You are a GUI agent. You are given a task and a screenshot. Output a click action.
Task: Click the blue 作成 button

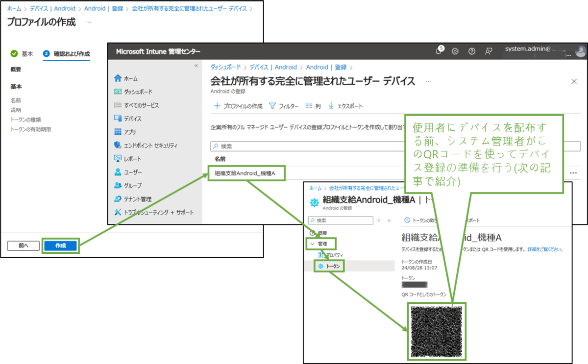click(x=61, y=246)
